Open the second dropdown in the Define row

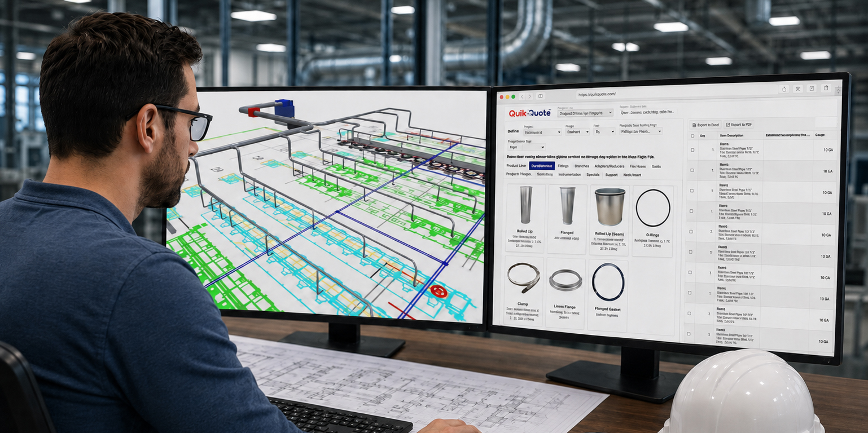tap(577, 131)
